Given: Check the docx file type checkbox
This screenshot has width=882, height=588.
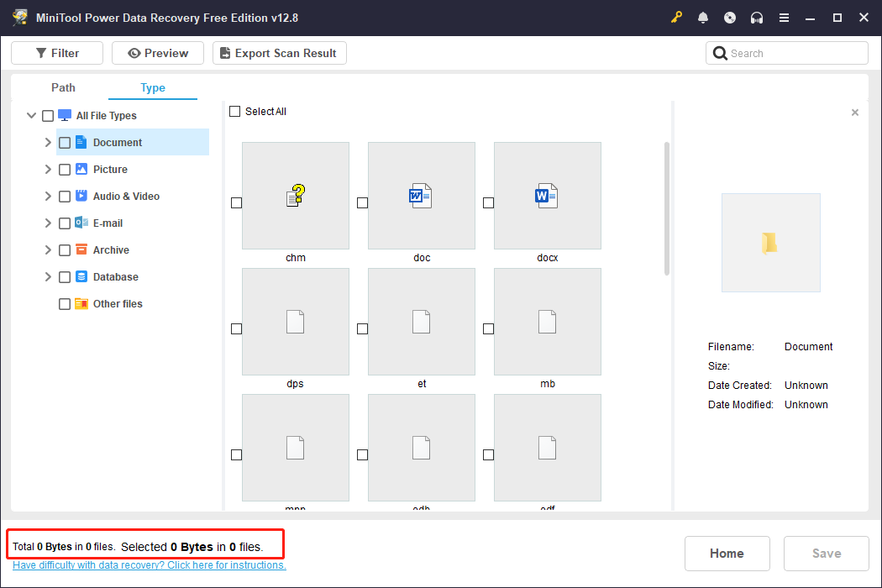Looking at the screenshot, I should [x=488, y=202].
